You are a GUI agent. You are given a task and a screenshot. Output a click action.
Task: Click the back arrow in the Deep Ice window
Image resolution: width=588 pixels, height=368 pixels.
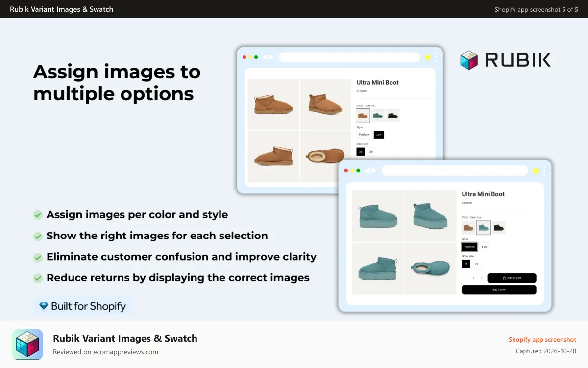point(367,171)
